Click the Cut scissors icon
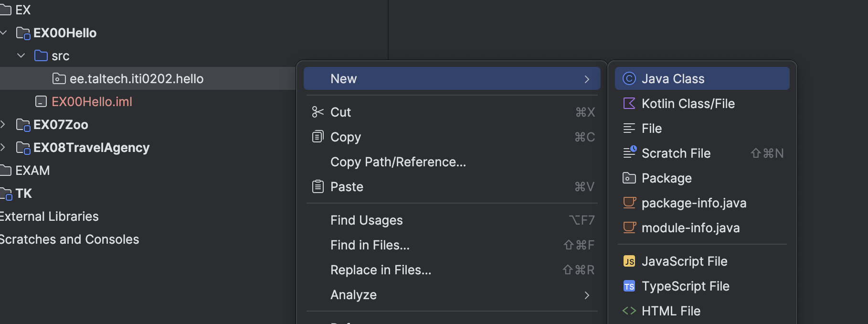The height and width of the screenshot is (324, 868). pyautogui.click(x=318, y=112)
